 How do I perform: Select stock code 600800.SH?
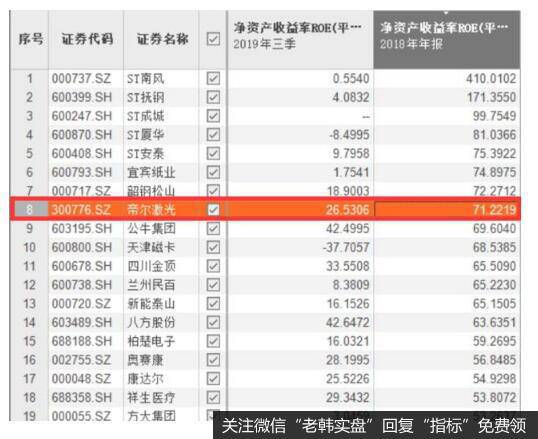point(82,247)
